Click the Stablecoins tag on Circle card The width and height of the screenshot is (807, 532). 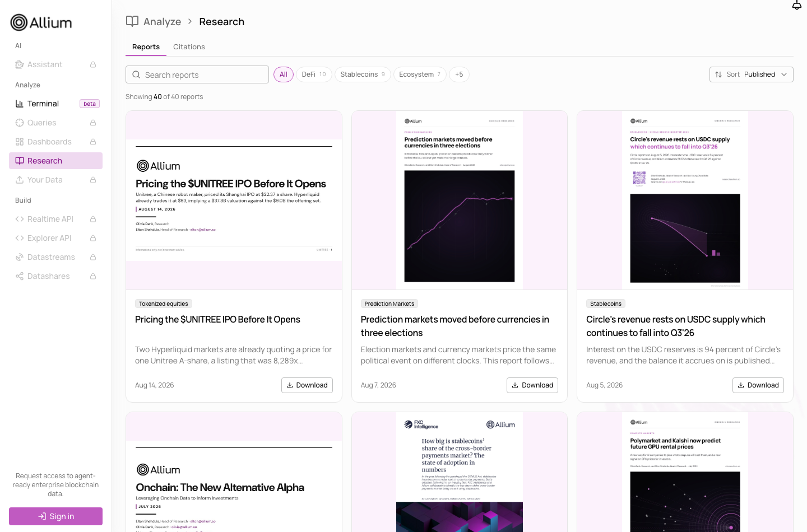pyautogui.click(x=606, y=304)
